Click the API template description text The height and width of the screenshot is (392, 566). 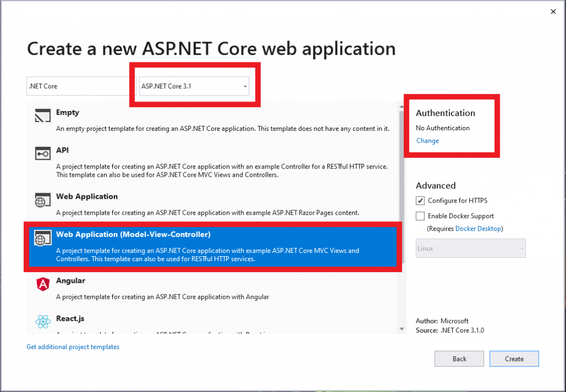222,171
